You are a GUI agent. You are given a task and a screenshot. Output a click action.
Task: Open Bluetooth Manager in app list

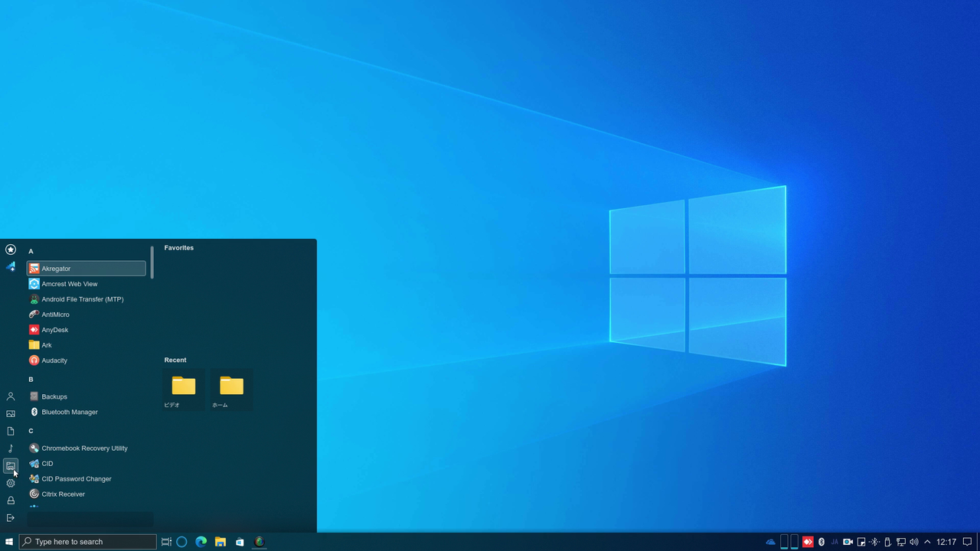click(86, 412)
